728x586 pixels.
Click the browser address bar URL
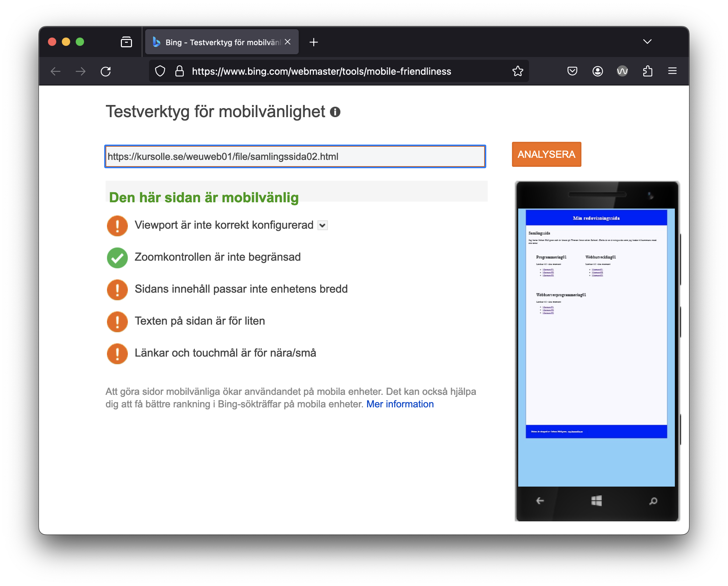(321, 72)
